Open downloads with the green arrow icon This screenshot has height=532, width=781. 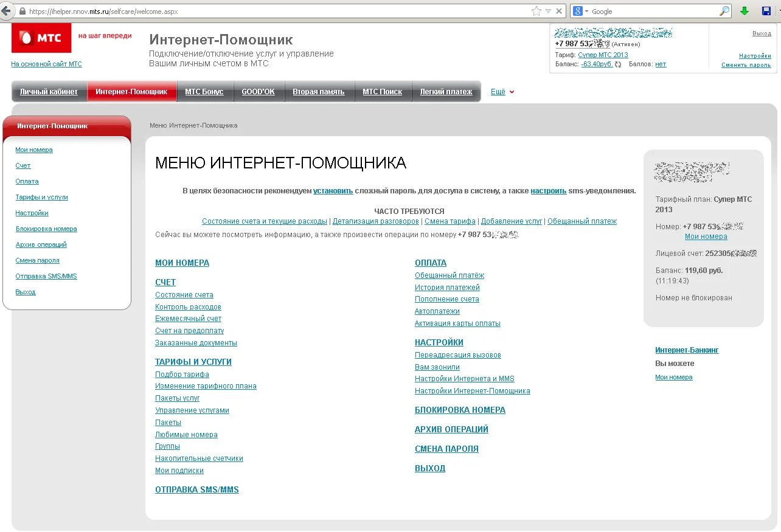pyautogui.click(x=745, y=11)
